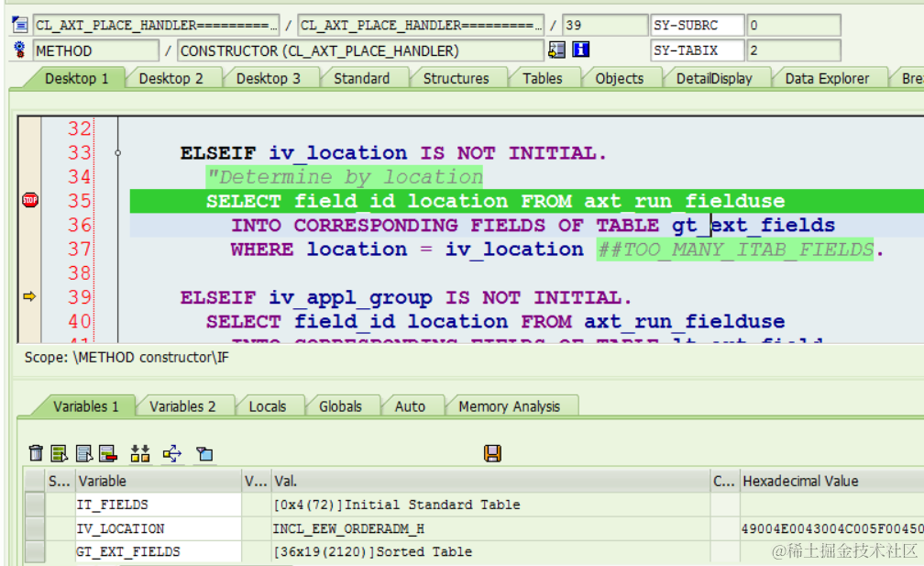Open the Objects tab

point(620,78)
